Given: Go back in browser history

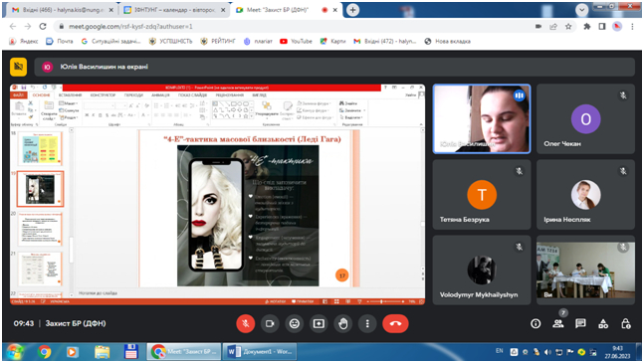Looking at the screenshot, I should point(13,26).
